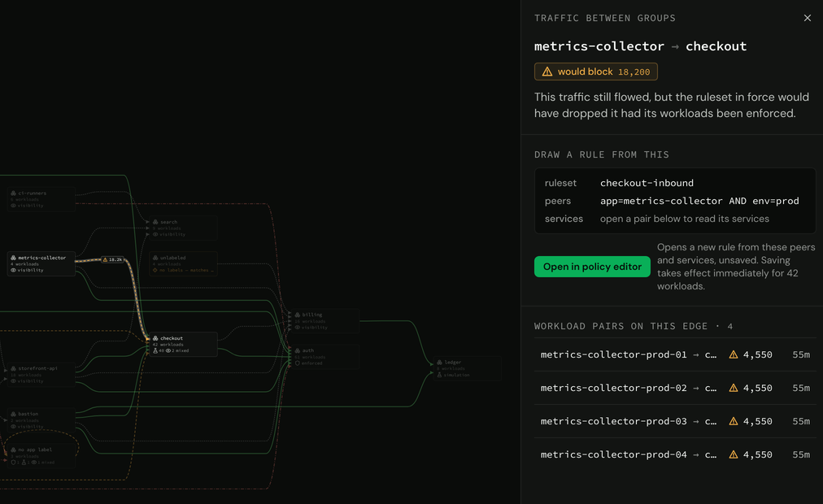Viewport: 823px width, 504px height.
Task: Select the ci-runners group node
Action: tap(41, 199)
